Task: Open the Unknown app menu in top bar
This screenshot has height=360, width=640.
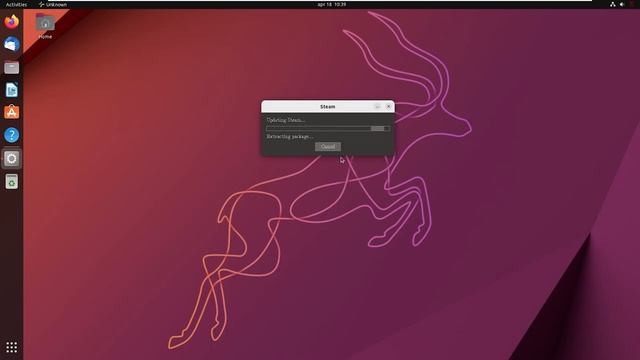Action: tap(53, 4)
